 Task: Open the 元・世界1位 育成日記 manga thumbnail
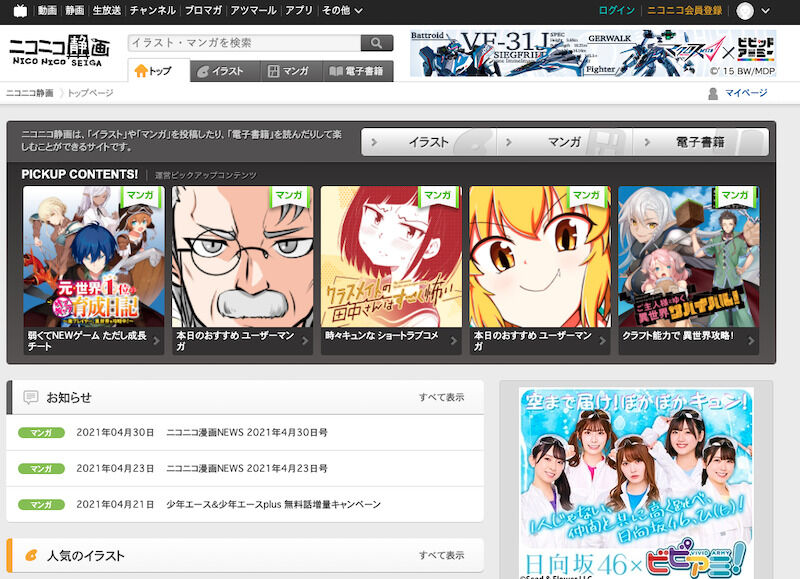pos(94,257)
